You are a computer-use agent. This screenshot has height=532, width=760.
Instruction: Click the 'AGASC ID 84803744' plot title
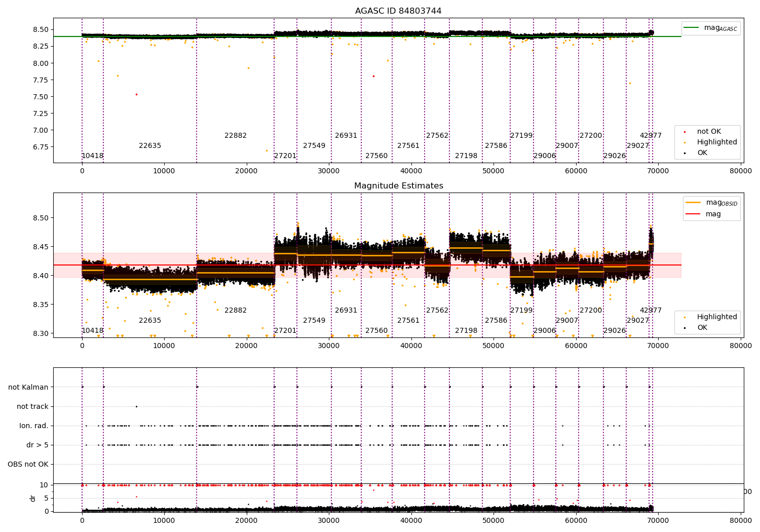[x=398, y=11]
